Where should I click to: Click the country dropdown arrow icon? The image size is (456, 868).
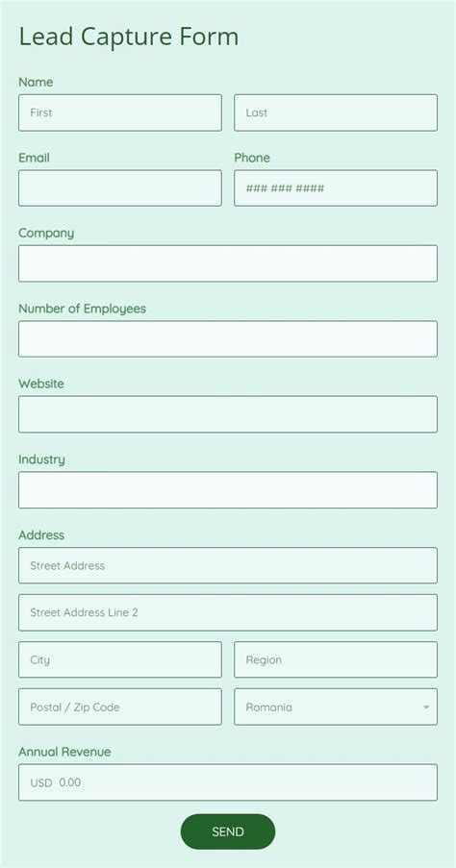click(426, 707)
